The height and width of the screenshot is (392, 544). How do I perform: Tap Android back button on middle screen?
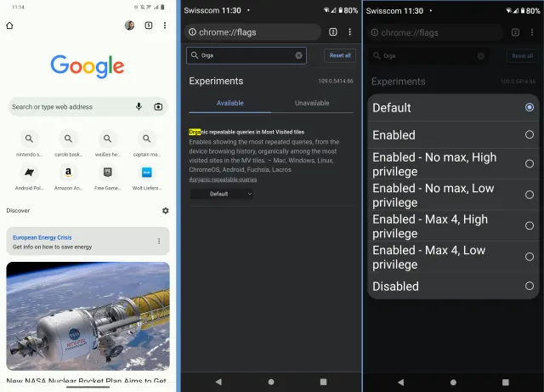218,382
